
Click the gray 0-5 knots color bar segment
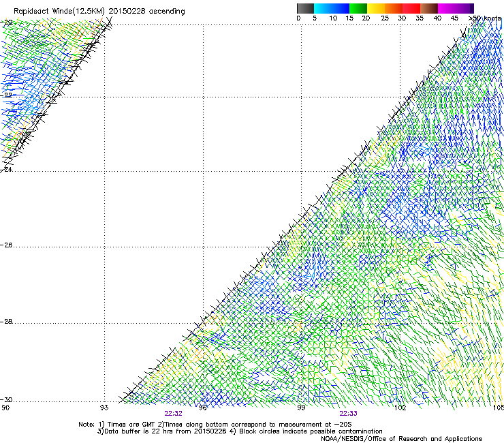click(x=305, y=8)
